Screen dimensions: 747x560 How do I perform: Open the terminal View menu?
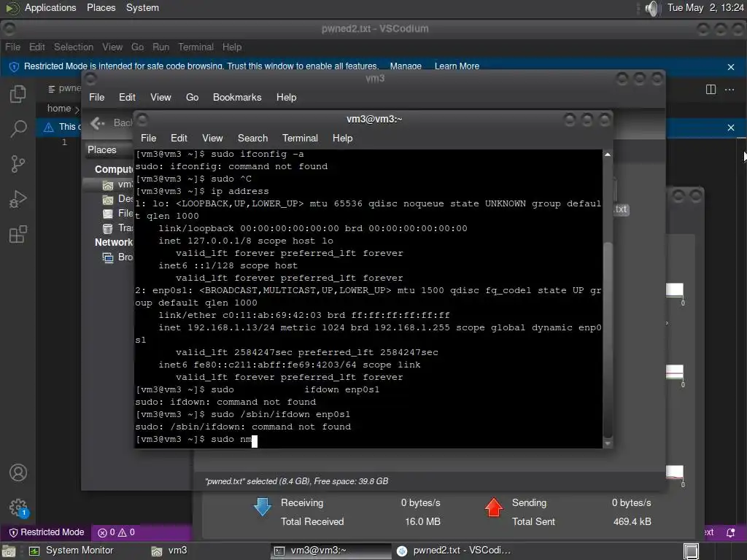coord(212,138)
